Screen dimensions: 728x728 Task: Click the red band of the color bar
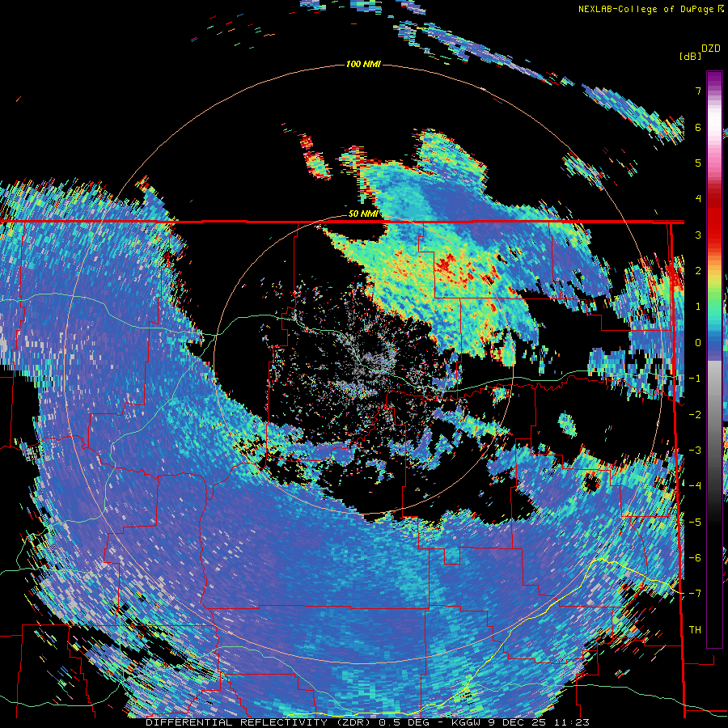pyautogui.click(x=714, y=218)
